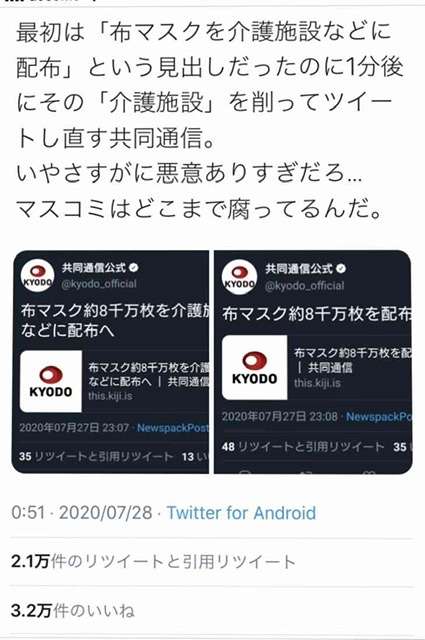Screen dimensions: 425x640
Task: Click the Twitter for Android link
Action: click(x=241, y=513)
